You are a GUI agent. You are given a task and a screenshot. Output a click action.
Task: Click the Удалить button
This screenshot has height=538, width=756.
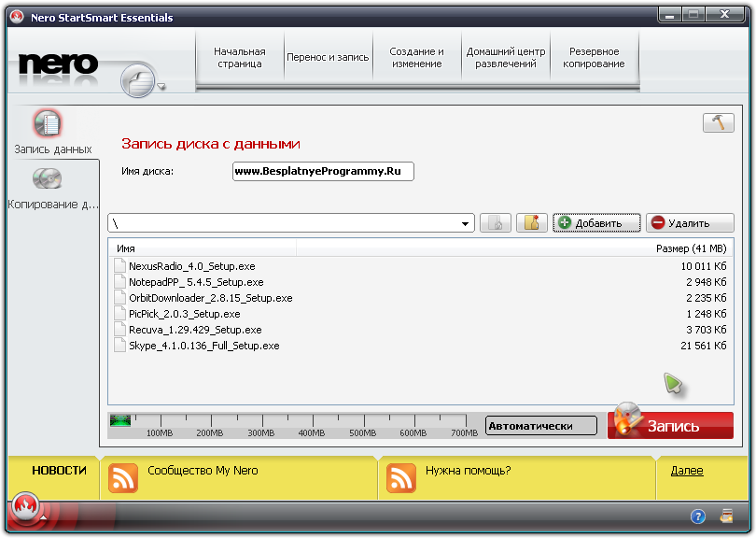tap(690, 223)
